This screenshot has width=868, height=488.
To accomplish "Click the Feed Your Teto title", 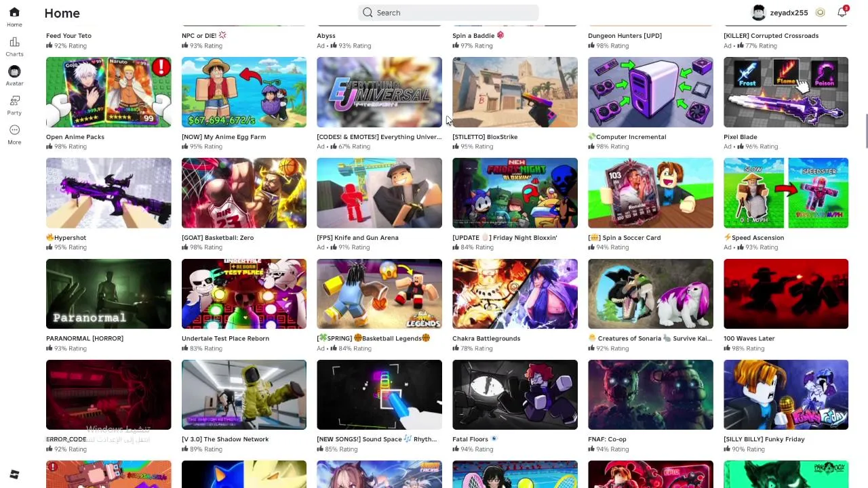I will (68, 36).
